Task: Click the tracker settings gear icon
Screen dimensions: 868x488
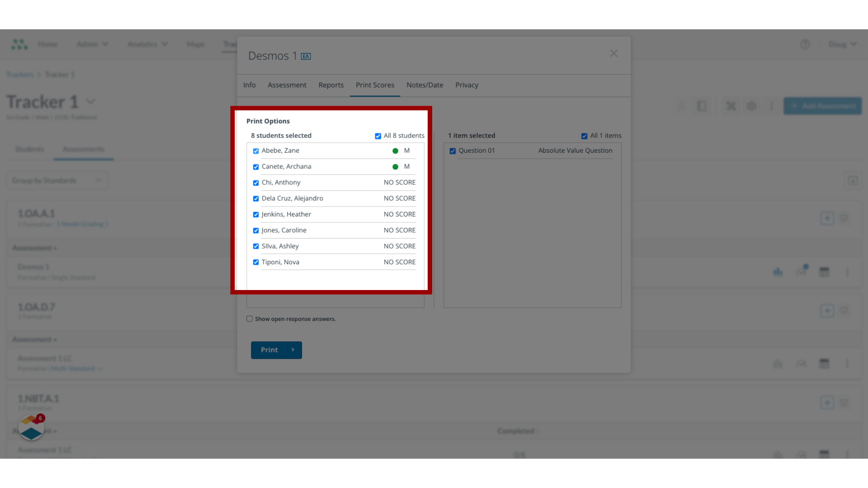Action: point(751,106)
